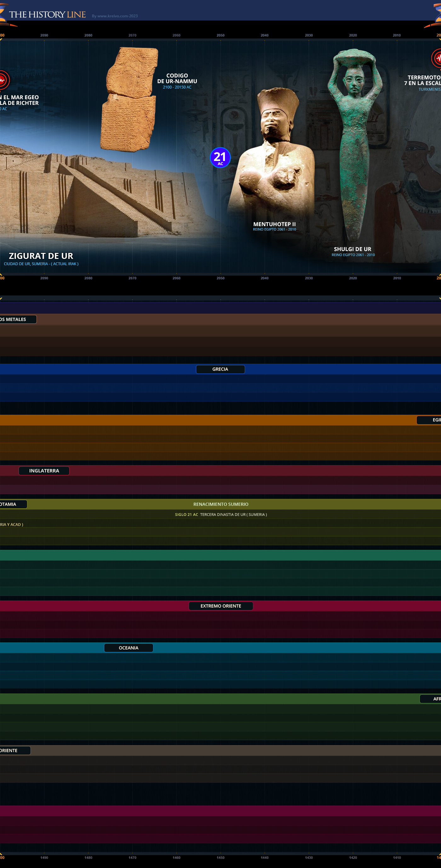Open the Aegean Sea earthquake seismic icon

point(4,80)
